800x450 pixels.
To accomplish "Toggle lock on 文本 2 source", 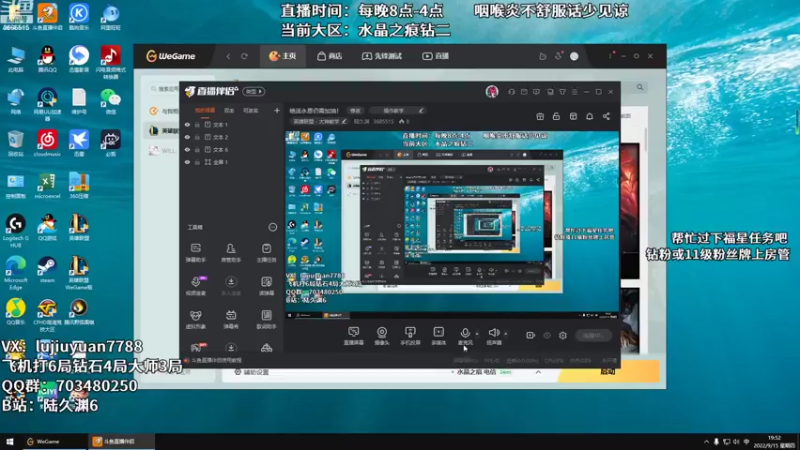I will pos(197,137).
